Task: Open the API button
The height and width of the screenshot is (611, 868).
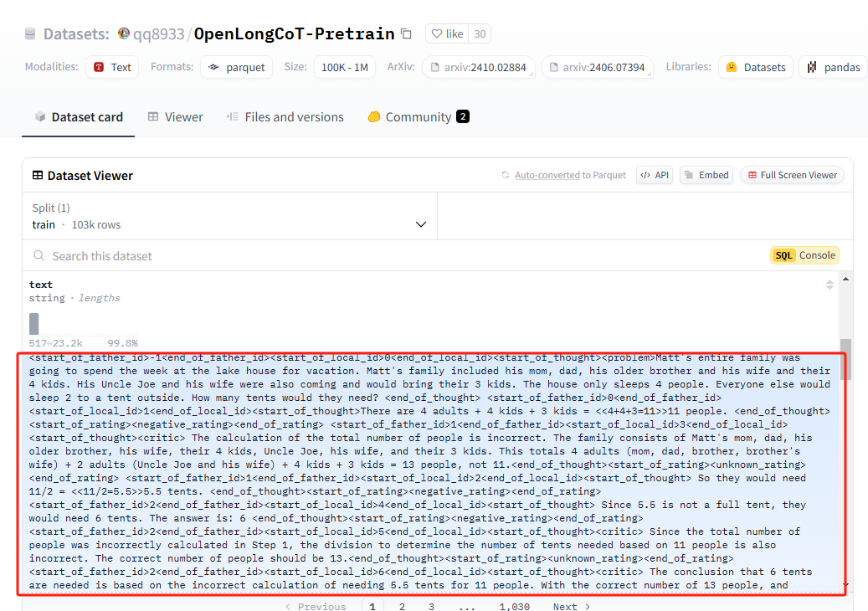Action: coord(655,175)
